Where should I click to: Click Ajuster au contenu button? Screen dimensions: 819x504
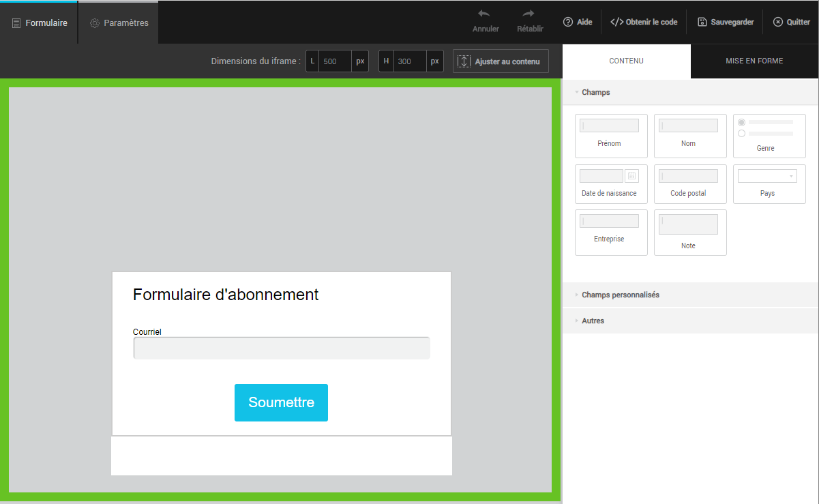(501, 61)
